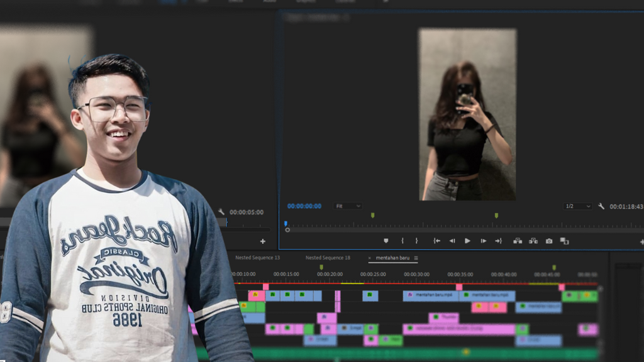Open Source monitor wrench settings
The height and width of the screenshot is (362, 644).
pyautogui.click(x=221, y=212)
